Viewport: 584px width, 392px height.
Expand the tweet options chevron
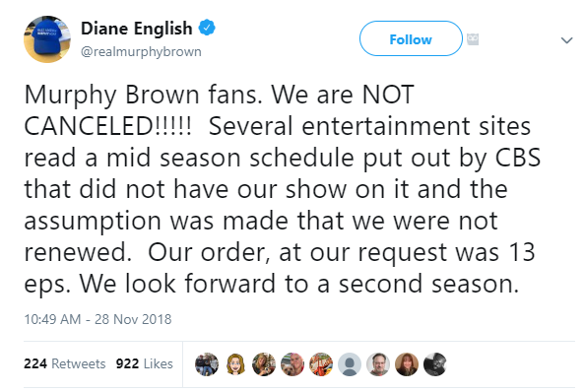566,40
